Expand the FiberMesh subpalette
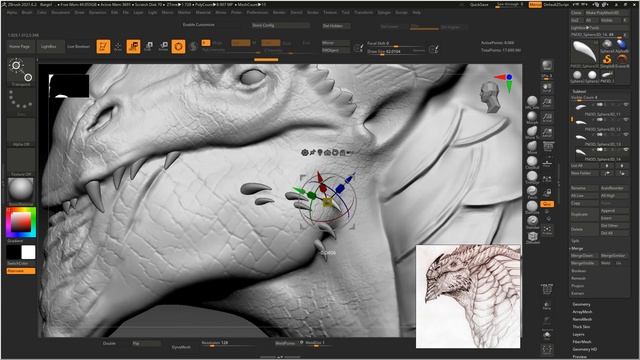640x360 pixels. click(x=582, y=342)
